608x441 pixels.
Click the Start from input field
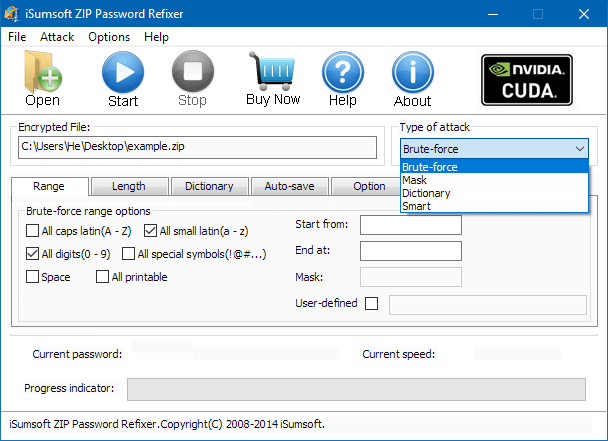point(411,225)
